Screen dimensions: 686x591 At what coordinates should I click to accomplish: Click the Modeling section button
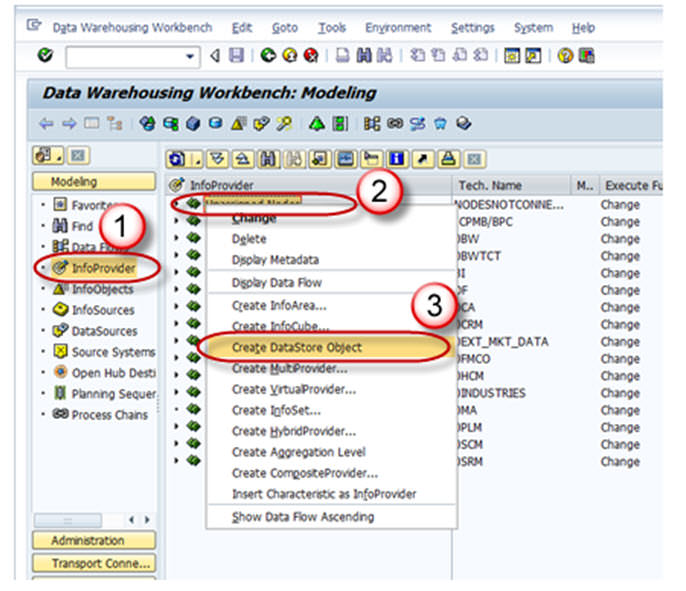75,182
